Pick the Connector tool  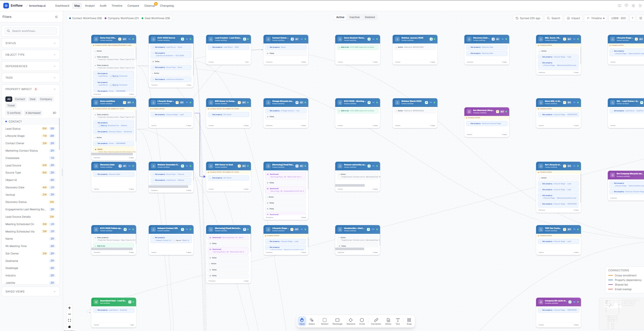pyautogui.click(x=376, y=321)
